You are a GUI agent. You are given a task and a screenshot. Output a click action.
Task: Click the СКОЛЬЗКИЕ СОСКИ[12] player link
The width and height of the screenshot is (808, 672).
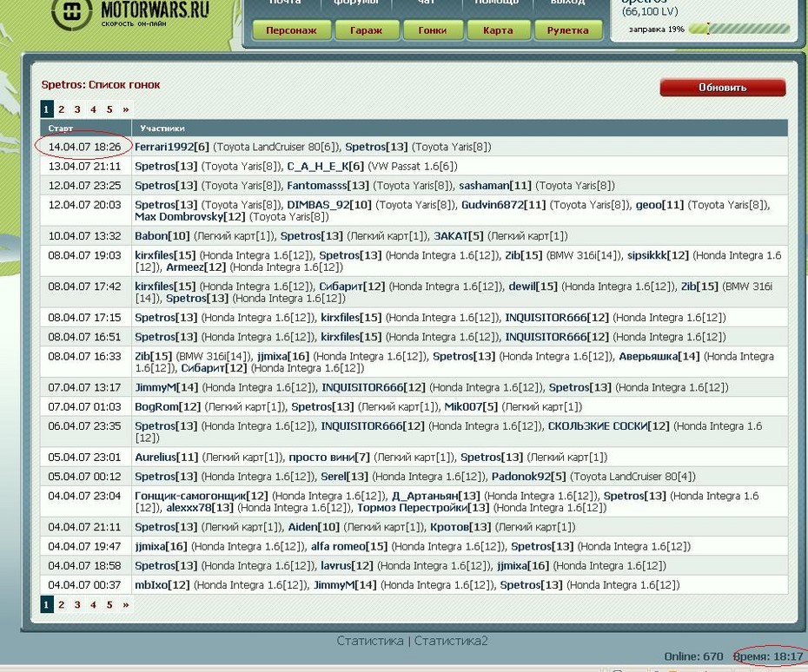[608, 425]
